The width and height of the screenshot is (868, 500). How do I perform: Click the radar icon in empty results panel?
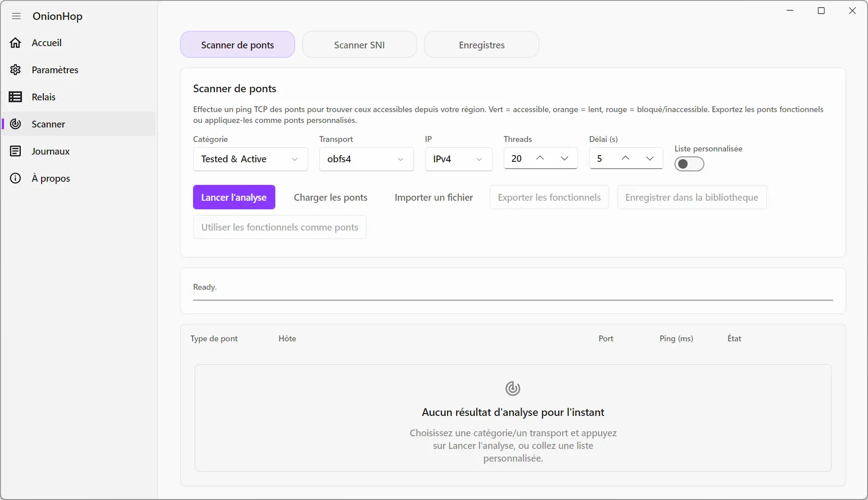coord(513,388)
